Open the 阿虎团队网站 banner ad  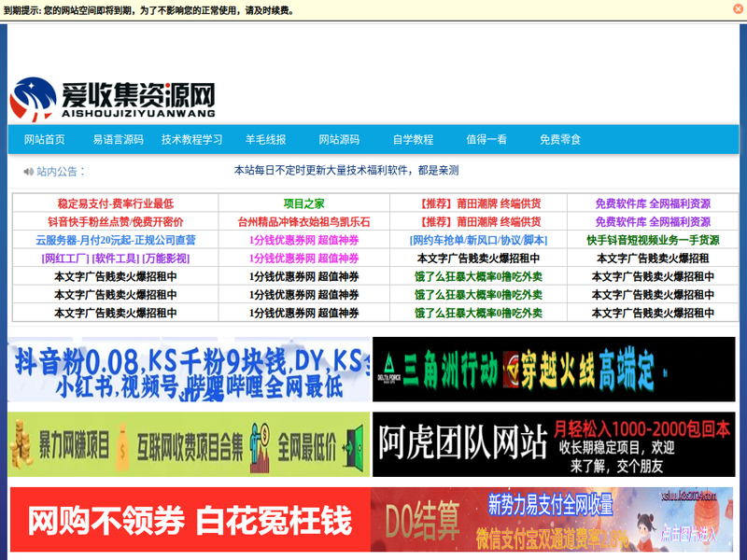click(x=554, y=444)
